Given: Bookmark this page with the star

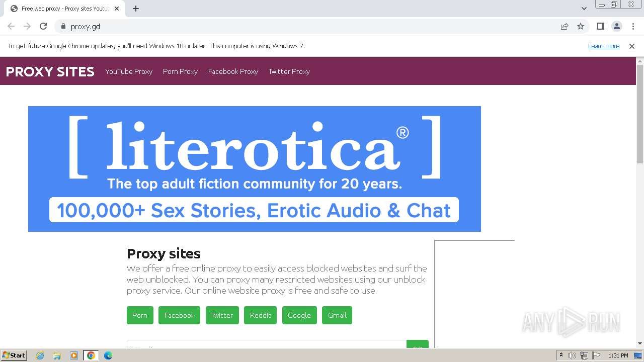Looking at the screenshot, I should tap(581, 26).
